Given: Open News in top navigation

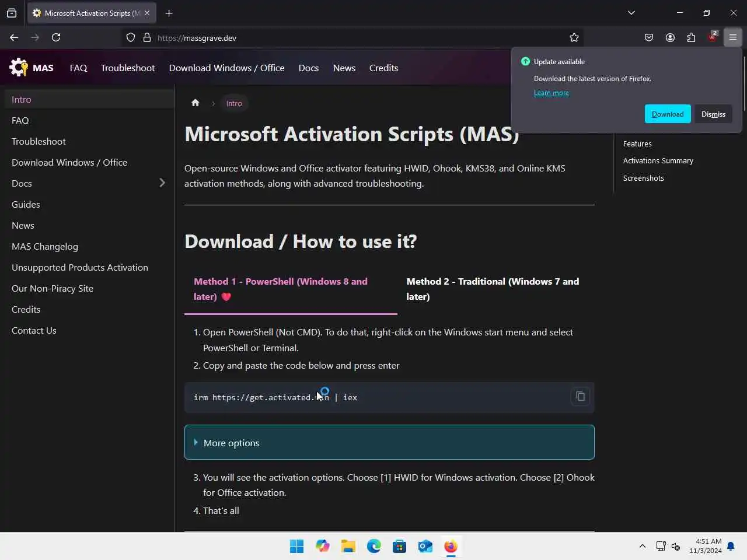Looking at the screenshot, I should pyautogui.click(x=344, y=68).
